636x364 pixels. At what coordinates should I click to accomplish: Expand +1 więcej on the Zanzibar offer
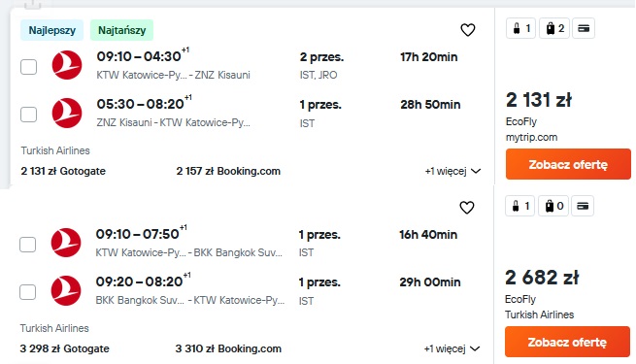click(452, 171)
